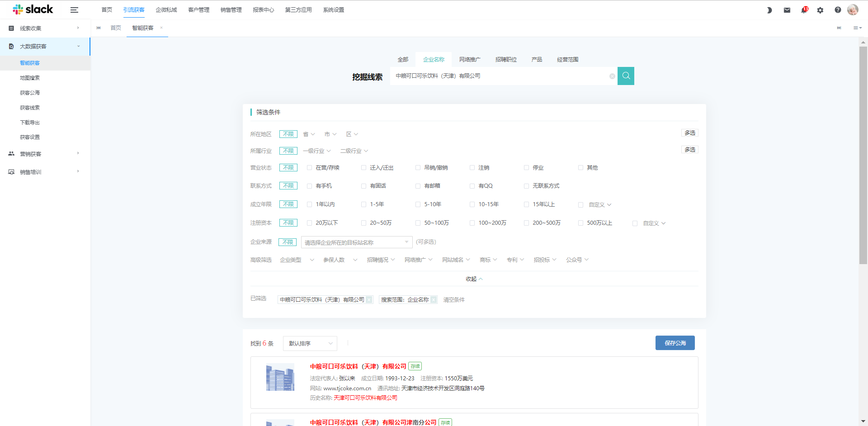This screenshot has width=868, height=426.
Task: Check the 吊销/撤销 checkbox
Action: (418, 168)
